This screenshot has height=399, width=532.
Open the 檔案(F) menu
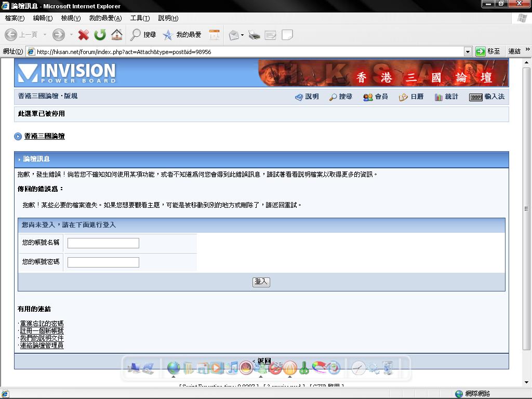[15, 18]
